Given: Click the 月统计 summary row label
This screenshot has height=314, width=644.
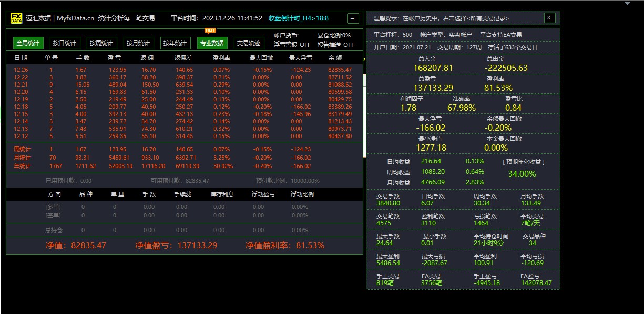Looking at the screenshot, I should tap(22, 158).
